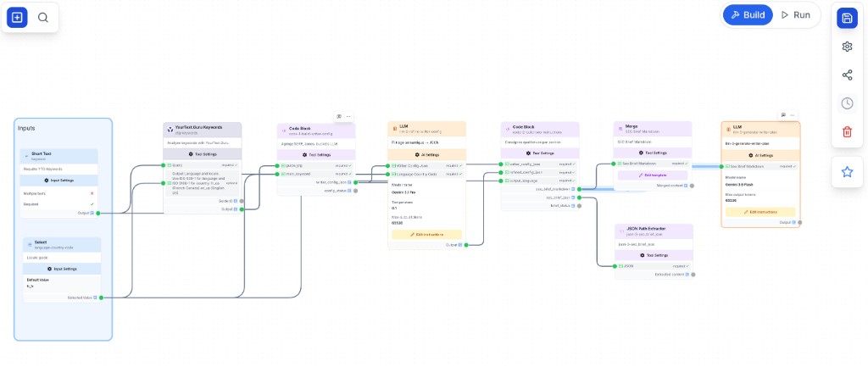Click the seo_brief_json output type icon
This screenshot has height=367, width=868.
(573, 197)
